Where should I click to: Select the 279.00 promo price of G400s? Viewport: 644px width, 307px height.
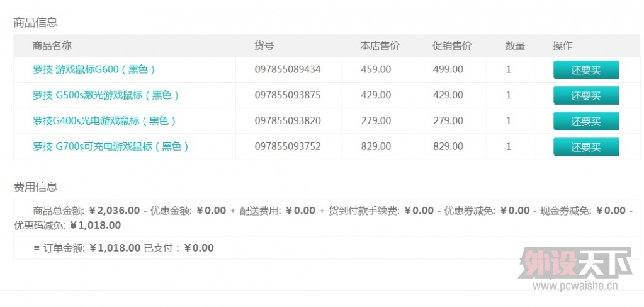(x=448, y=120)
